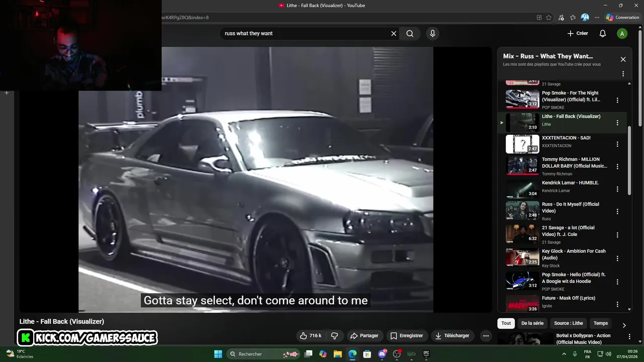Viewport: 644px width, 362px height.
Task: Open File Explorer on taskbar
Action: [x=338, y=354]
